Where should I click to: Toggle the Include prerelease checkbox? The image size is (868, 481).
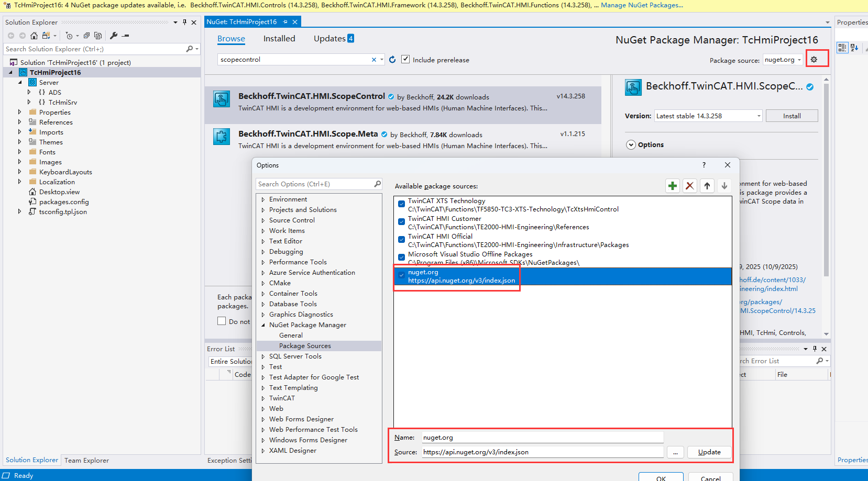405,59
